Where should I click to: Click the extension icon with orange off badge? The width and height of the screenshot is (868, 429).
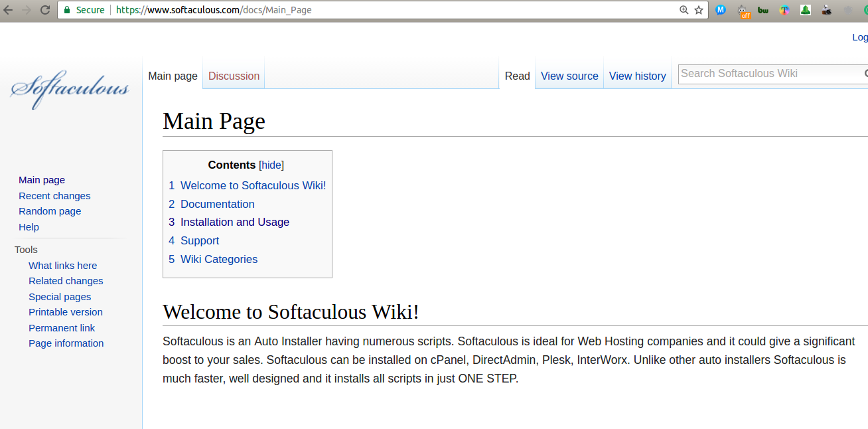743,11
